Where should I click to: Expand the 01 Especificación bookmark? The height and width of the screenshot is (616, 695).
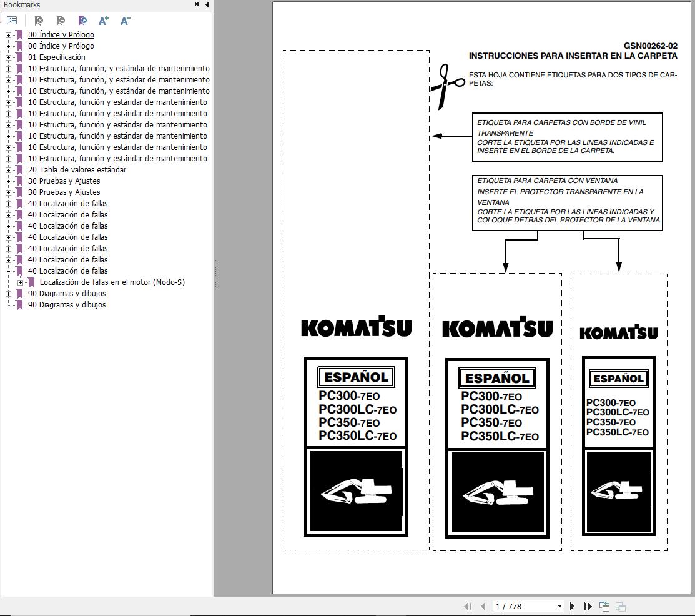click(8, 57)
